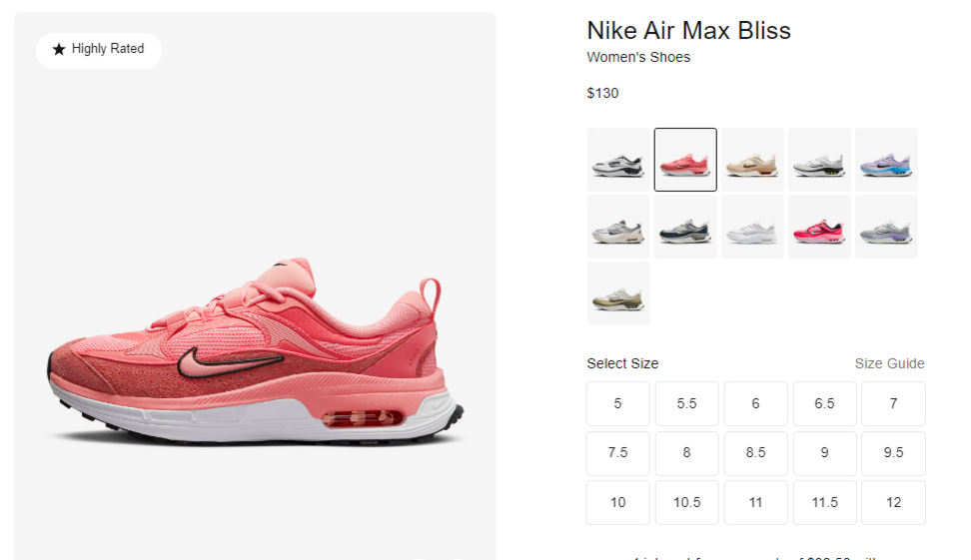Select shoe size 12
971x560 pixels.
[x=894, y=502]
